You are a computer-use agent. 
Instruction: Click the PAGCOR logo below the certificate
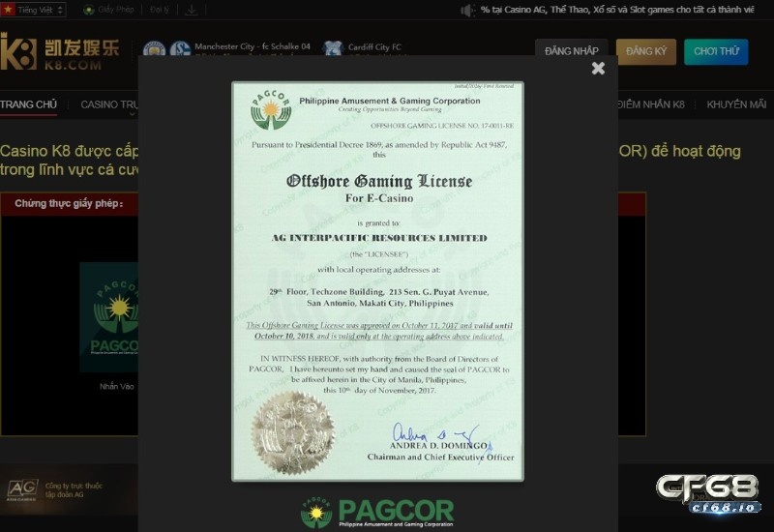click(x=377, y=513)
